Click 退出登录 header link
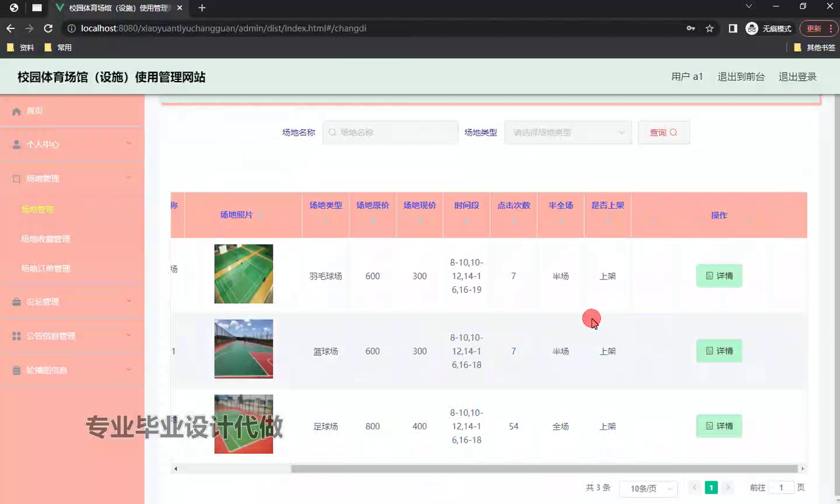The height and width of the screenshot is (504, 840). pyautogui.click(x=797, y=76)
